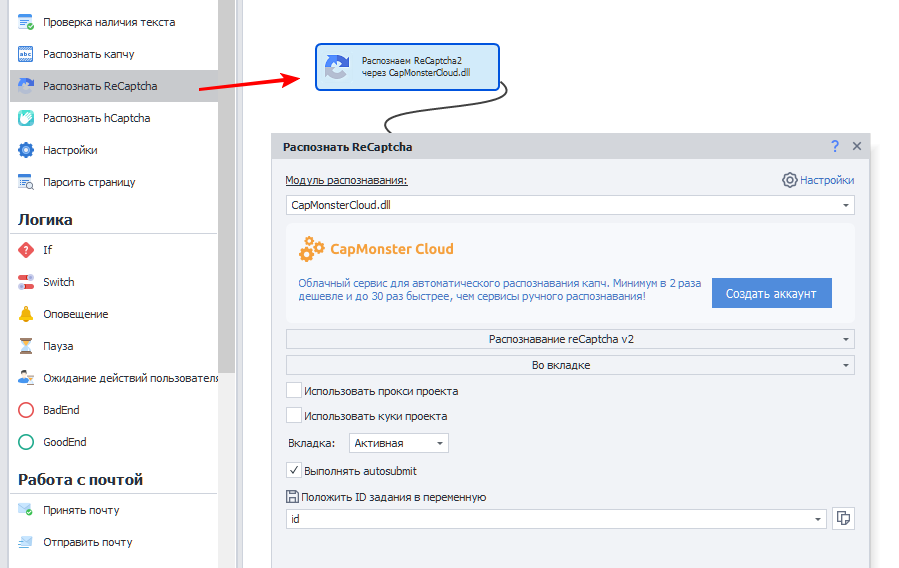Click the Принять почту envelope icon
The image size is (899, 568).
(26, 510)
